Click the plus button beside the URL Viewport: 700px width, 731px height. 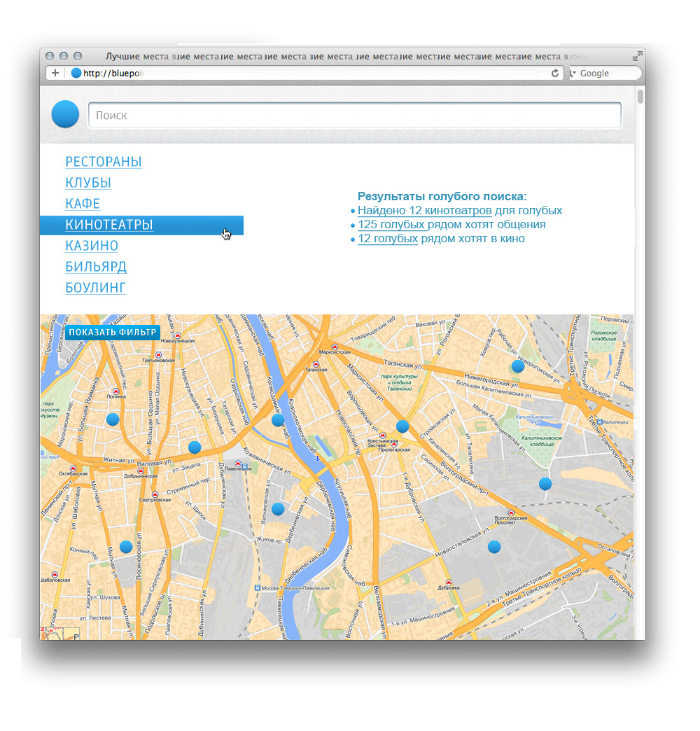(x=55, y=74)
